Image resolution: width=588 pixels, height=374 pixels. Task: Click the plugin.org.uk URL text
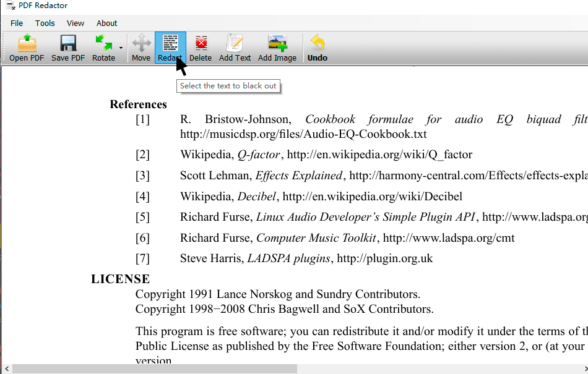click(385, 258)
